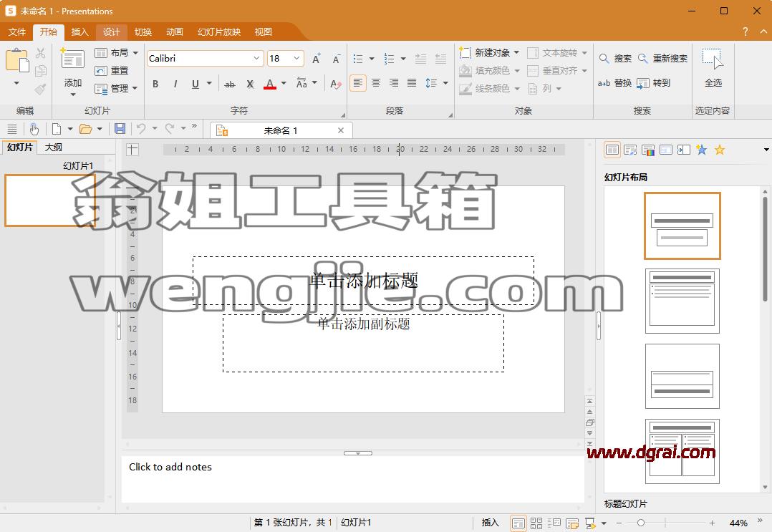Close the 未命名 1 document tab
The image size is (772, 532).
point(341,130)
